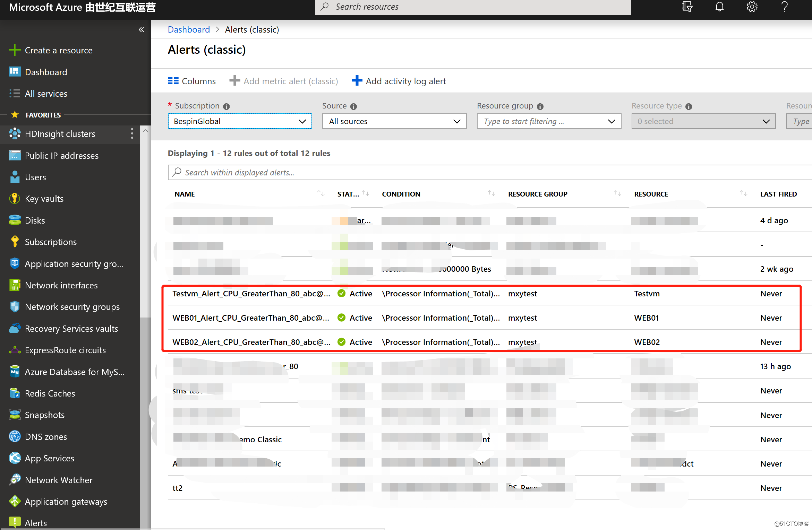Click the All services list icon
The image size is (812, 530).
(15, 93)
